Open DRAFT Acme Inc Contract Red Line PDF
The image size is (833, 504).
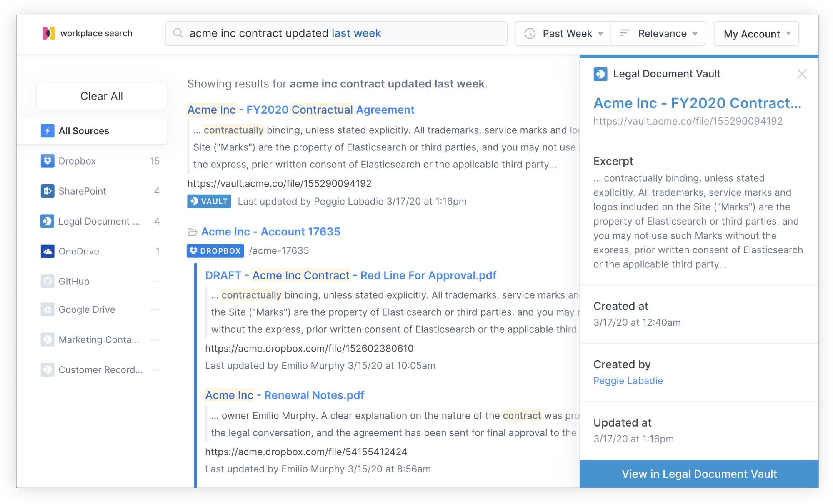[351, 275]
